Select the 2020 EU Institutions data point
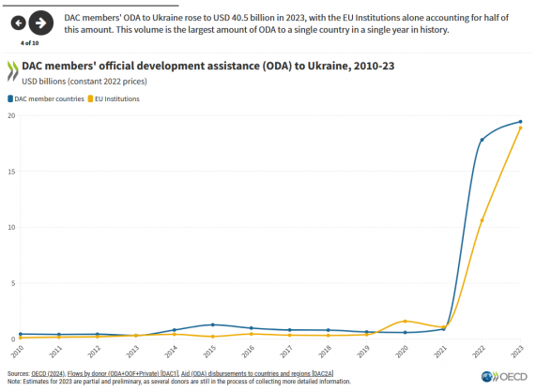536x392 pixels. [x=406, y=322]
